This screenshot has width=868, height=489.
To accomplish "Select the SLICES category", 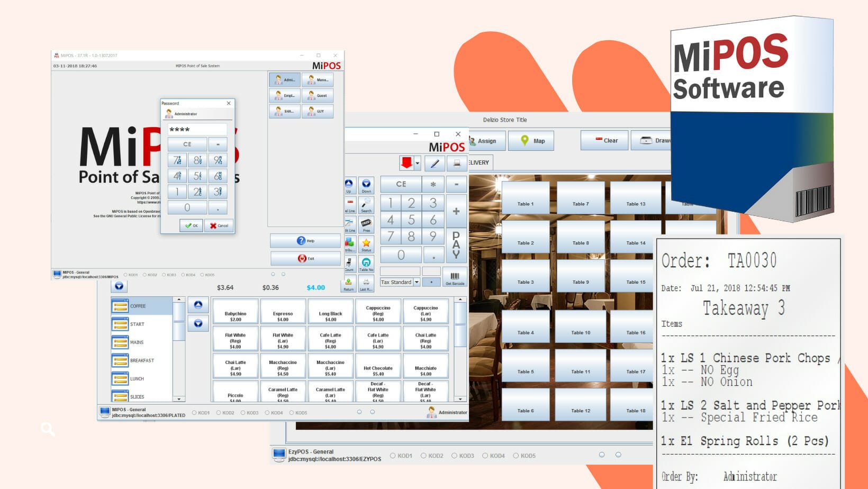I will (x=141, y=396).
